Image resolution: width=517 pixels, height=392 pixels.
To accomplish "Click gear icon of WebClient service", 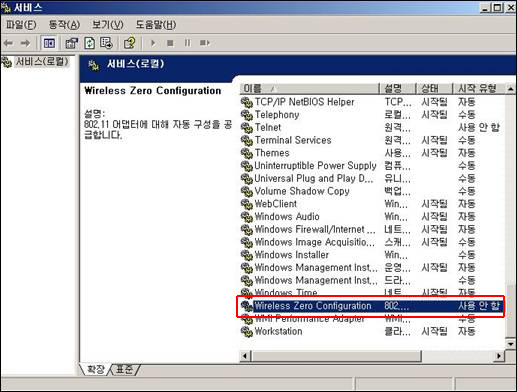I will pyautogui.click(x=247, y=204).
